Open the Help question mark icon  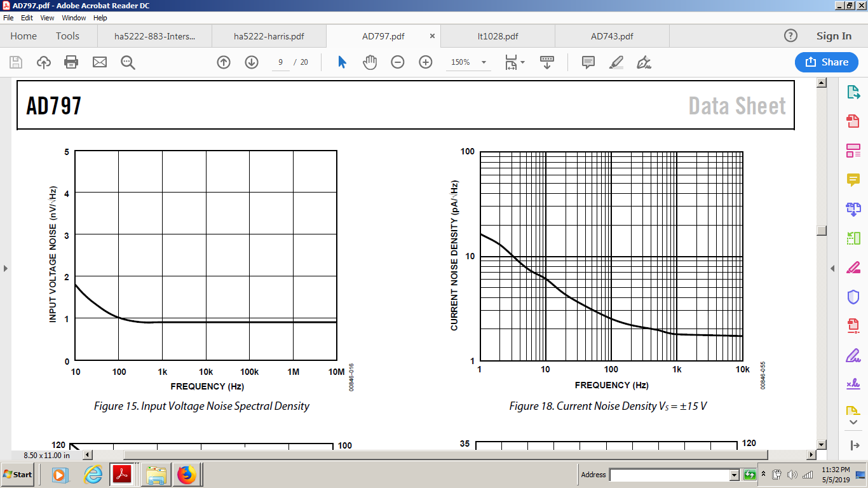[790, 36]
